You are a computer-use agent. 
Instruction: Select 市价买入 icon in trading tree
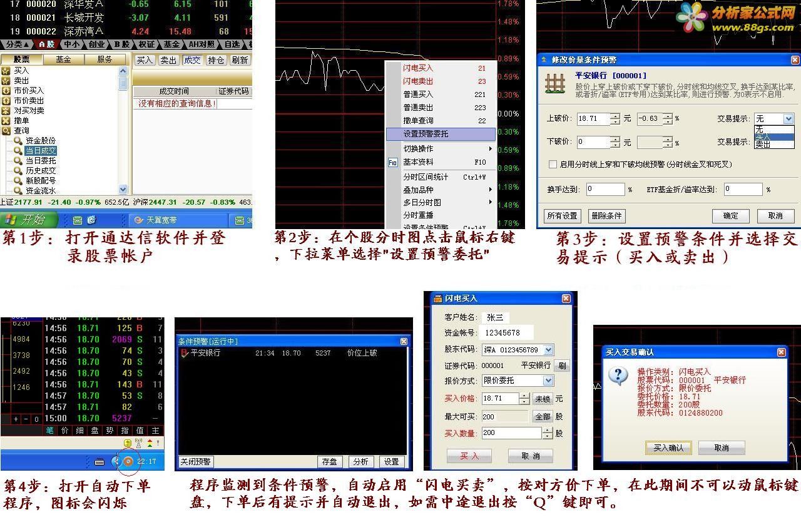tap(6, 91)
